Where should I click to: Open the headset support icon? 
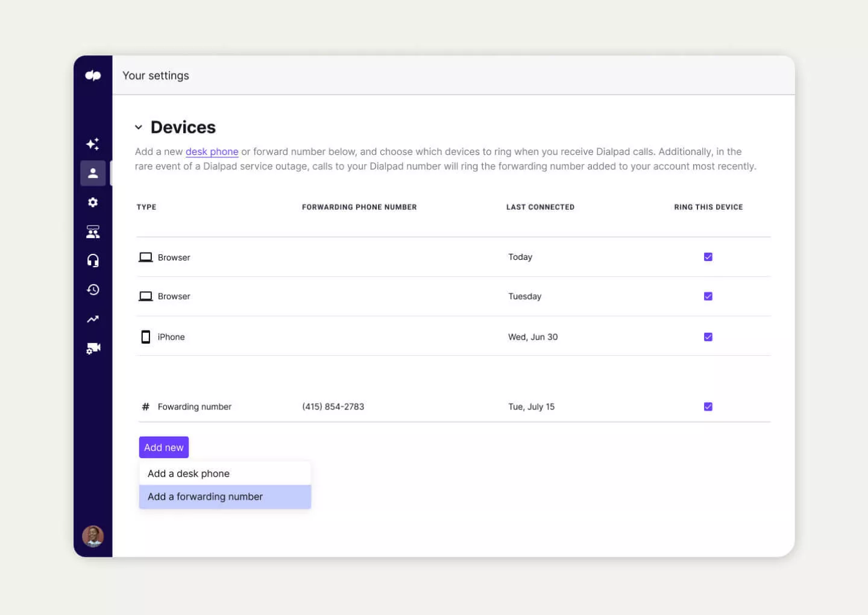coord(93,260)
